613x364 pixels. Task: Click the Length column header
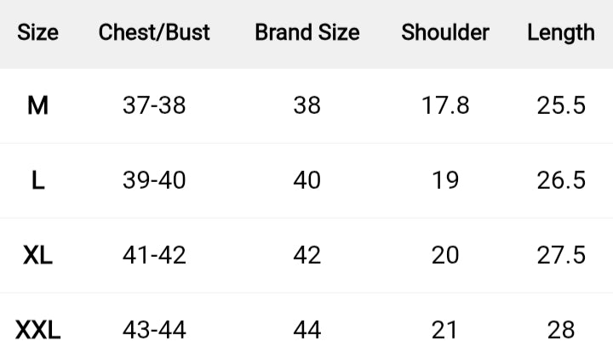pyautogui.click(x=561, y=33)
